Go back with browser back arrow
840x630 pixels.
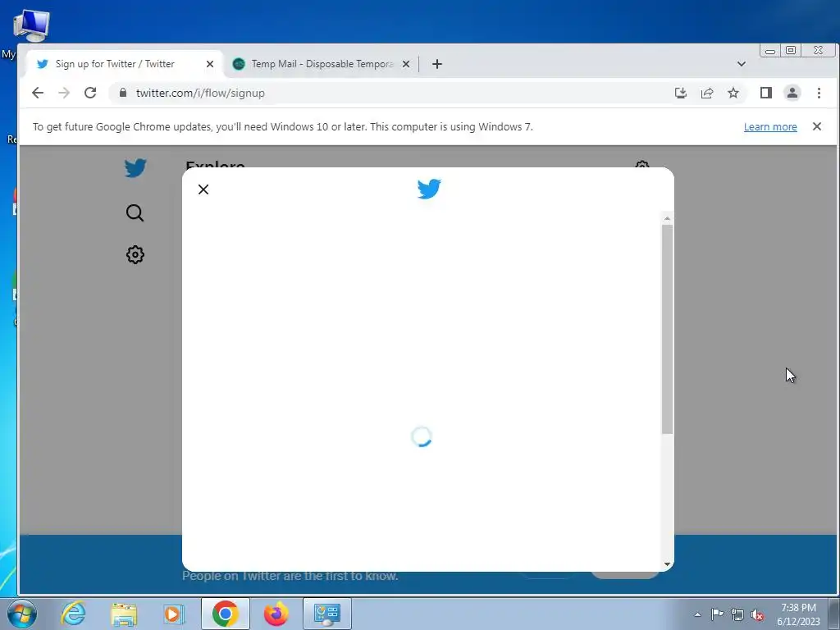tap(38, 93)
